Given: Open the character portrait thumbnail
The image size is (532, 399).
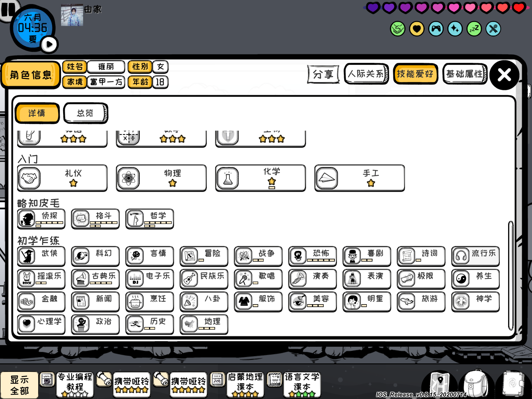Looking at the screenshot, I should click(x=72, y=15).
